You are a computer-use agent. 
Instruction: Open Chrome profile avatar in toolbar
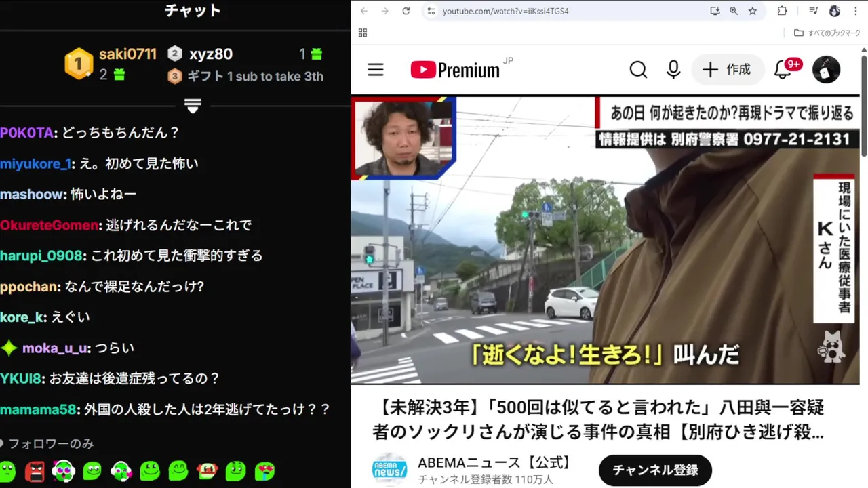pyautogui.click(x=835, y=11)
